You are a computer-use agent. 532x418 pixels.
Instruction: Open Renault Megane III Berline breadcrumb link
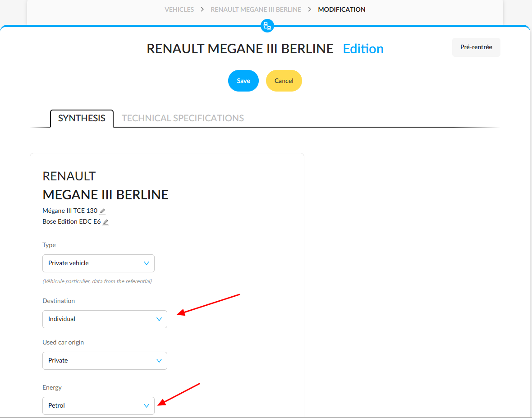click(256, 9)
